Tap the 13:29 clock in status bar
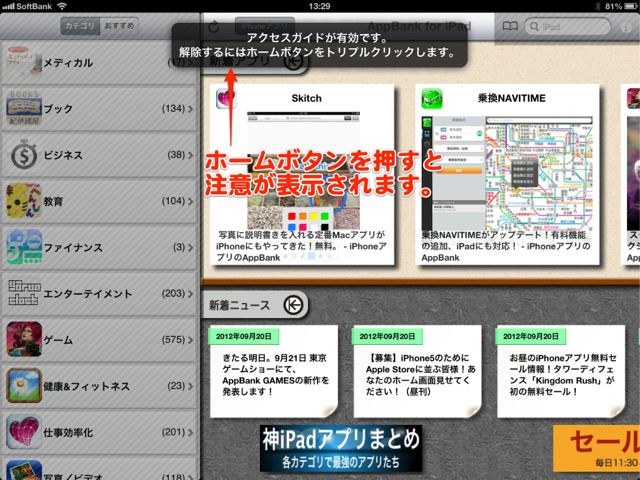640x480 pixels. [x=320, y=6]
